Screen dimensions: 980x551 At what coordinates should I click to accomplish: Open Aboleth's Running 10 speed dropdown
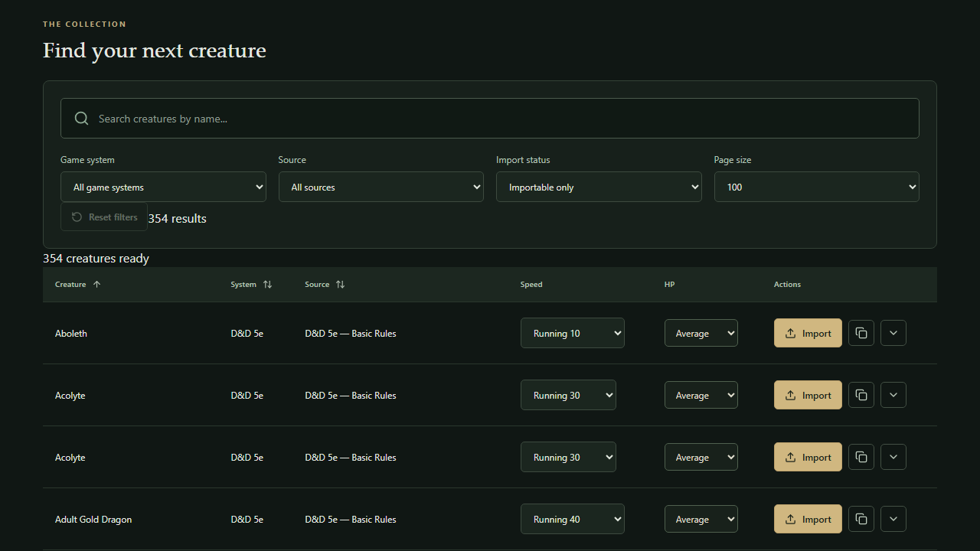(x=573, y=334)
